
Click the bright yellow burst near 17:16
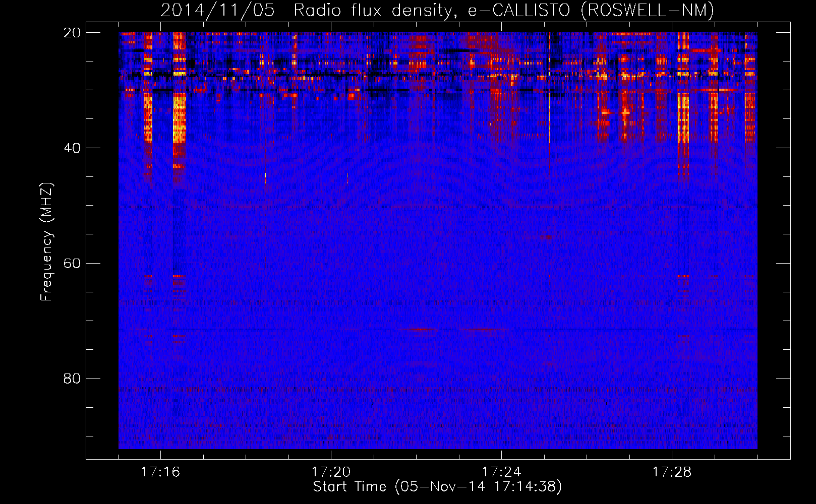[x=180, y=118]
